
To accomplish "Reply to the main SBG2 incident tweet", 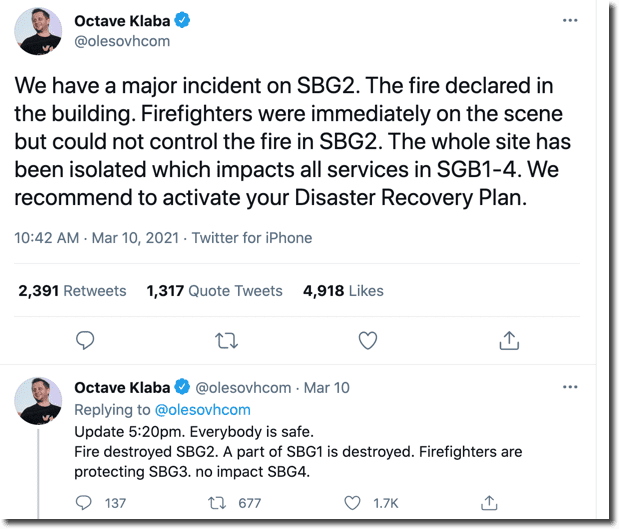I will point(86,341).
